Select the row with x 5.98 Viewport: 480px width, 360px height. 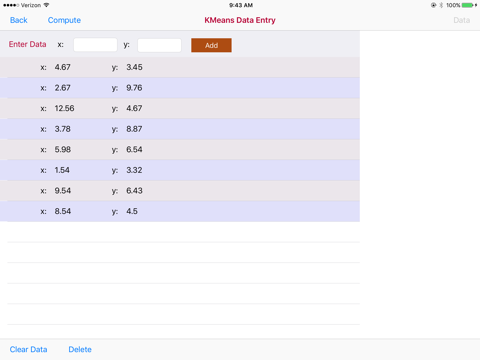180,150
